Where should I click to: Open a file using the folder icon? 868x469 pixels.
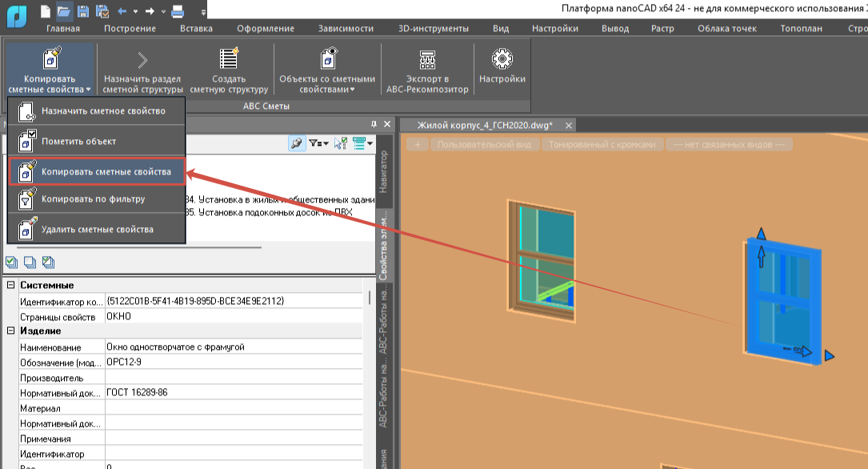tap(64, 11)
